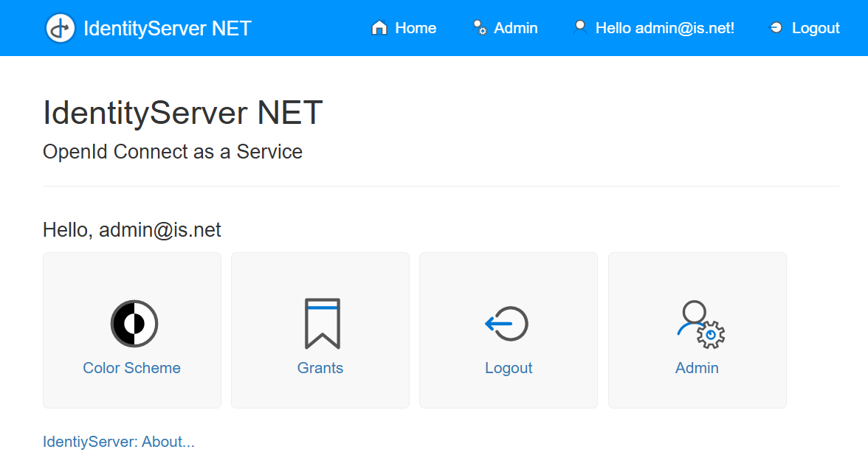This screenshot has height=469, width=868.
Task: Click the IdentityServer NET brand text in navbar
Action: tap(168, 28)
